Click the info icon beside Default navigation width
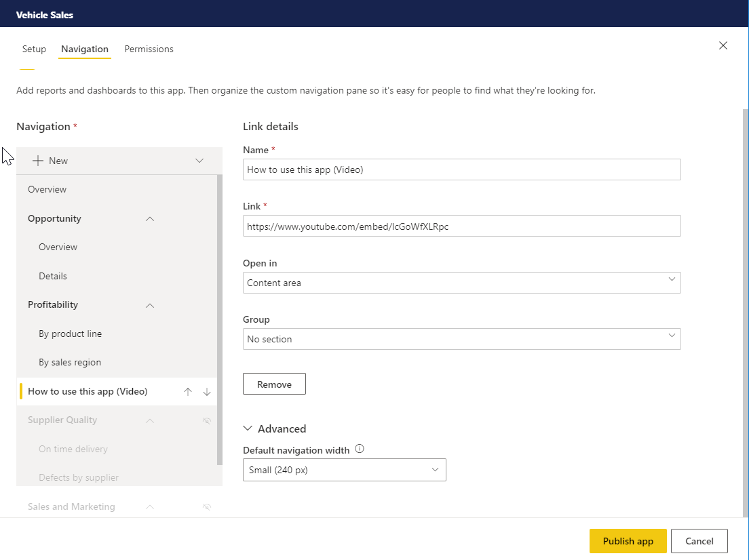749x560 pixels. tap(360, 448)
